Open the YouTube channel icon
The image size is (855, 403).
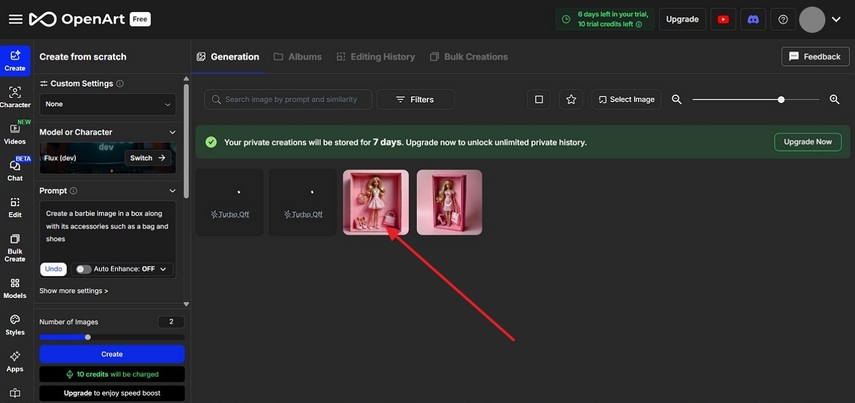pyautogui.click(x=723, y=19)
